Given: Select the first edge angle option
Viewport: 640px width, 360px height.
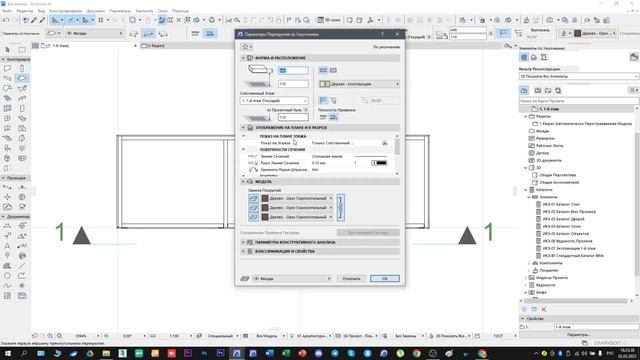Looking at the screenshot, I should pyautogui.click(x=323, y=100).
